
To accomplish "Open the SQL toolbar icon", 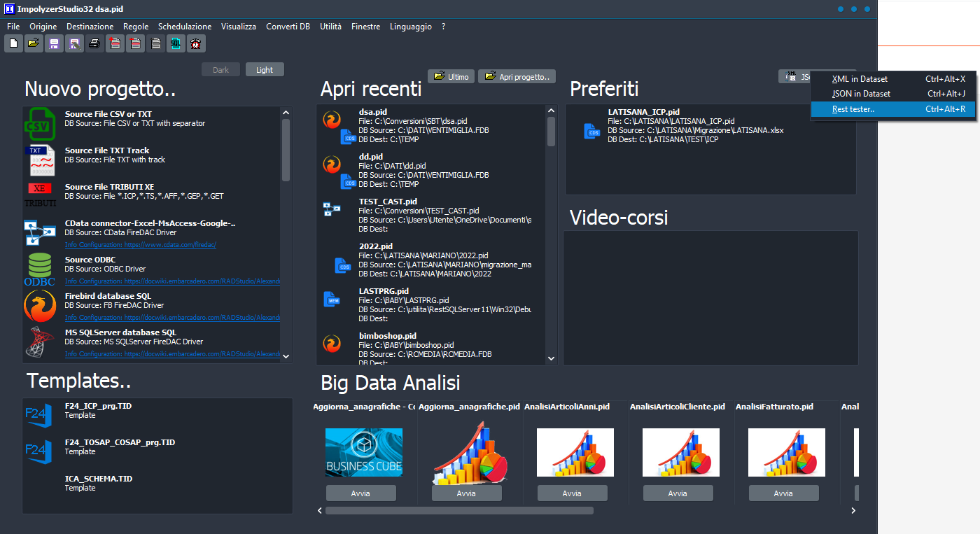I will (x=176, y=43).
